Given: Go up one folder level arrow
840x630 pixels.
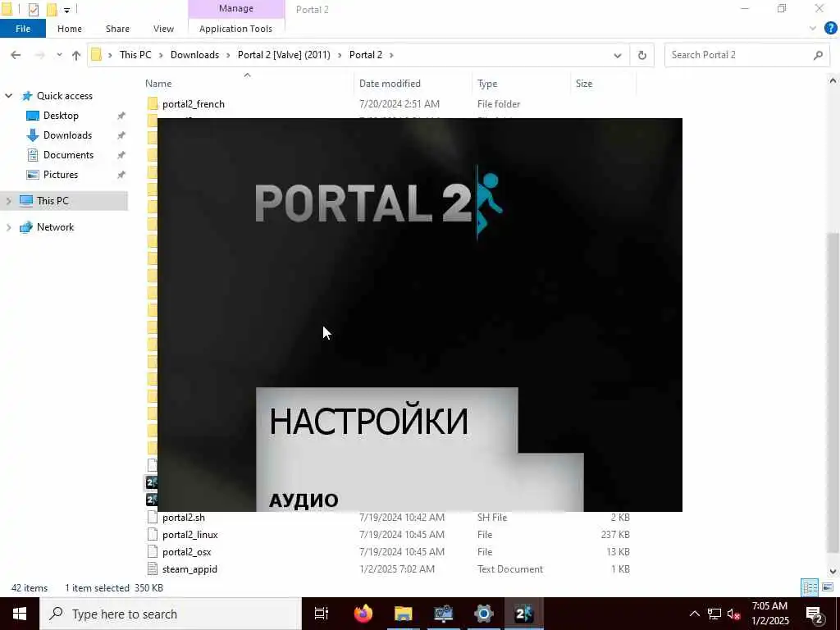Looking at the screenshot, I should [76, 55].
